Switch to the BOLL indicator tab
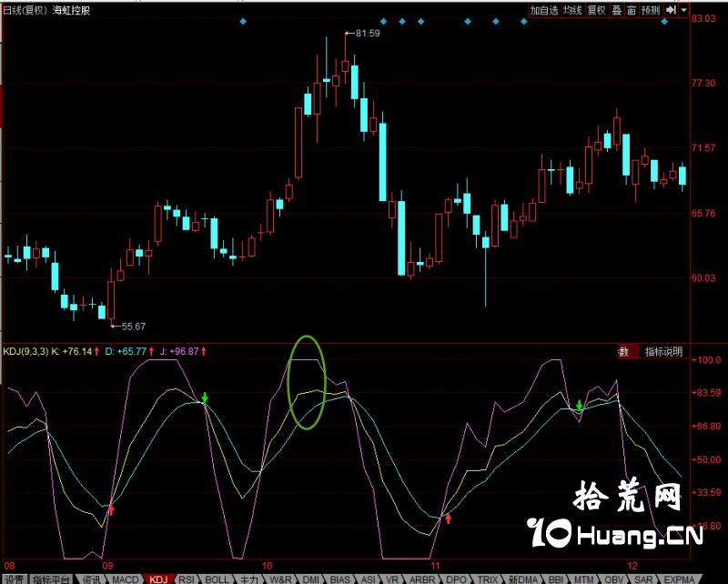 coord(217,579)
